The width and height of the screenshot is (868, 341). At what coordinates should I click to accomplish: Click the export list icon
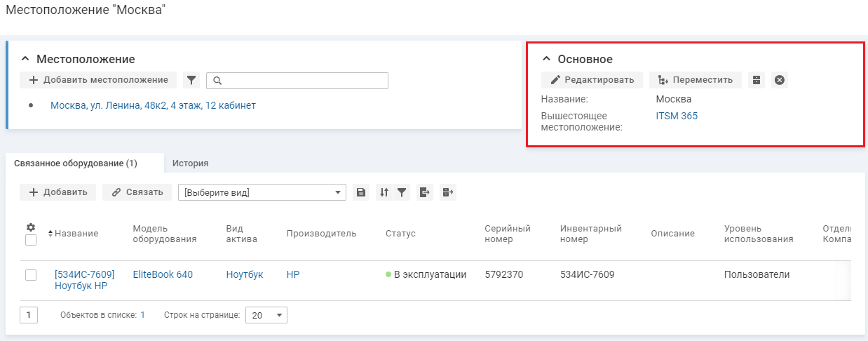[x=424, y=192]
